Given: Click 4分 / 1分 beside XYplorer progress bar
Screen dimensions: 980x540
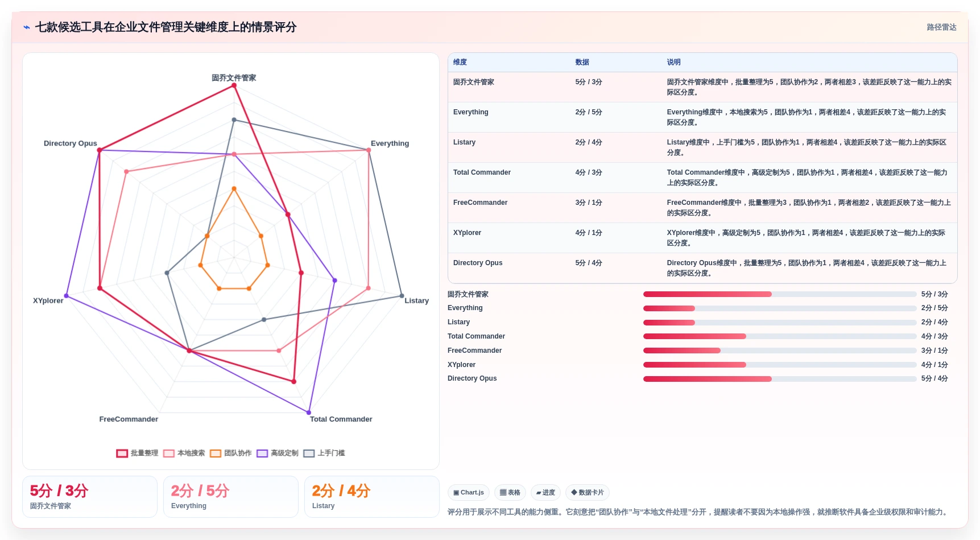Looking at the screenshot, I should tap(934, 365).
